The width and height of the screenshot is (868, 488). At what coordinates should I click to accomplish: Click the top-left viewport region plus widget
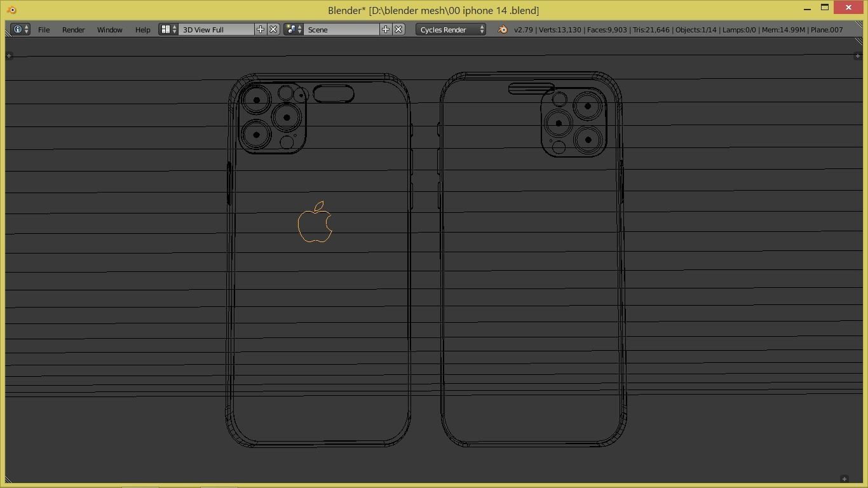point(9,56)
